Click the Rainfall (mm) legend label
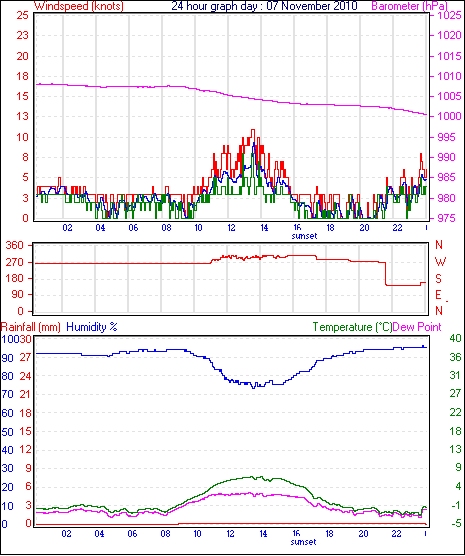This screenshot has height=556, width=465. [31, 327]
